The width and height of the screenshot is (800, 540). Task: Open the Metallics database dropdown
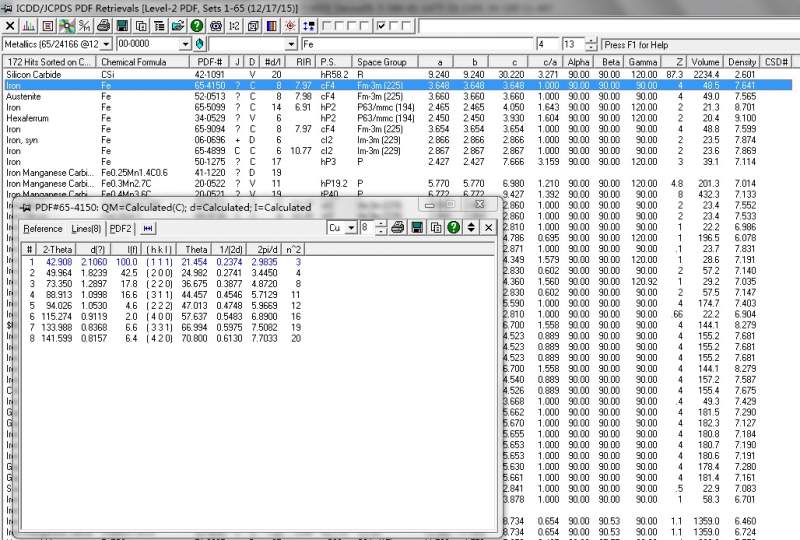click(108, 45)
